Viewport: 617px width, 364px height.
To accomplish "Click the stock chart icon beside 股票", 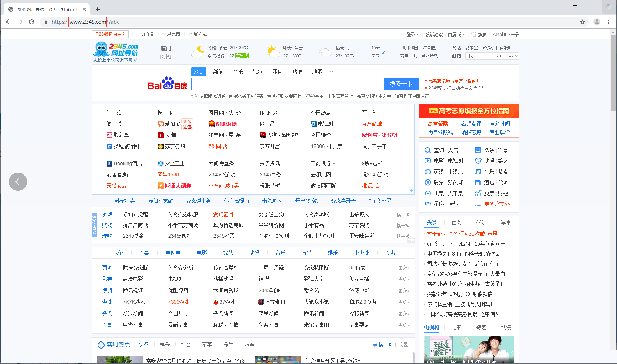I will [478, 193].
